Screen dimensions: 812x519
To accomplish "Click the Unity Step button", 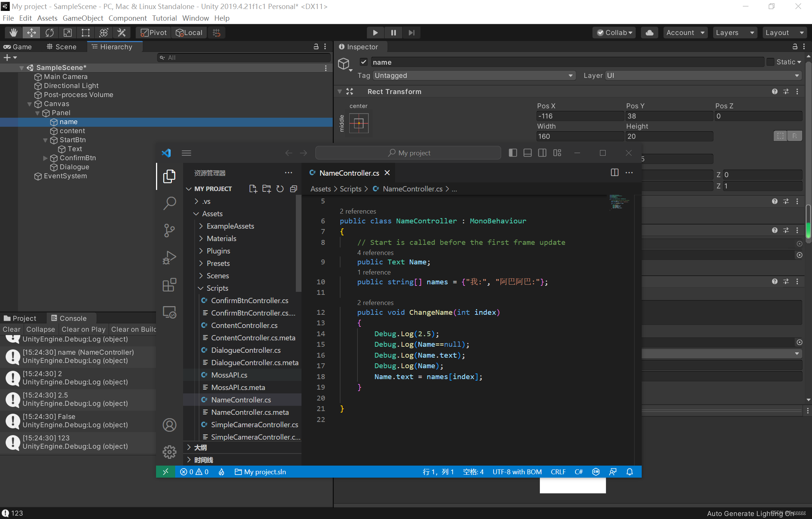I will 411,33.
